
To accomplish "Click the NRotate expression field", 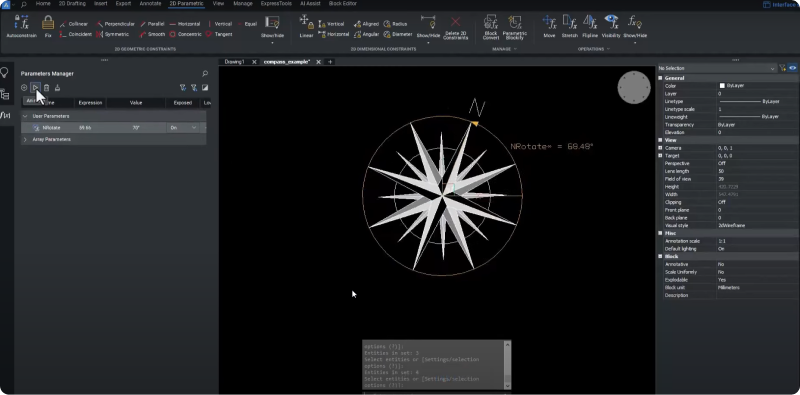I will (x=90, y=128).
